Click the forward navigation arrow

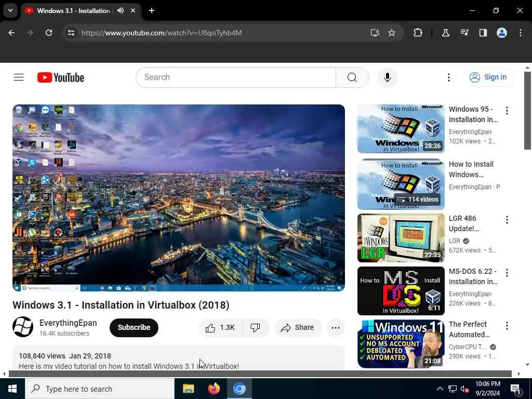pyautogui.click(x=30, y=33)
